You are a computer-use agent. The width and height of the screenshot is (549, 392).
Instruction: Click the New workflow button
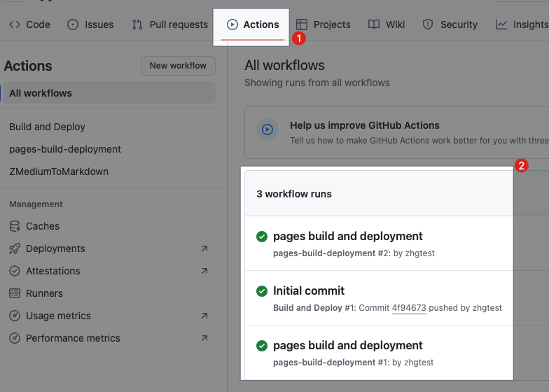click(x=178, y=66)
